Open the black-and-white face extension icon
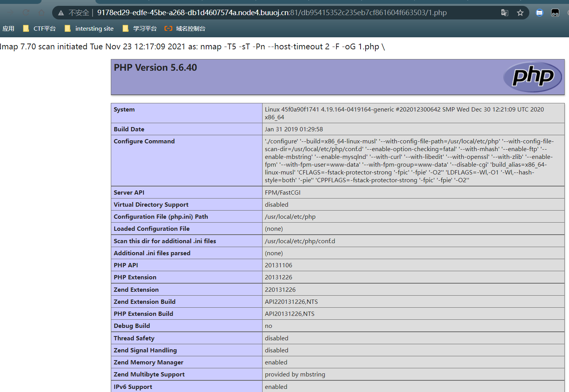569x392 pixels. (555, 13)
